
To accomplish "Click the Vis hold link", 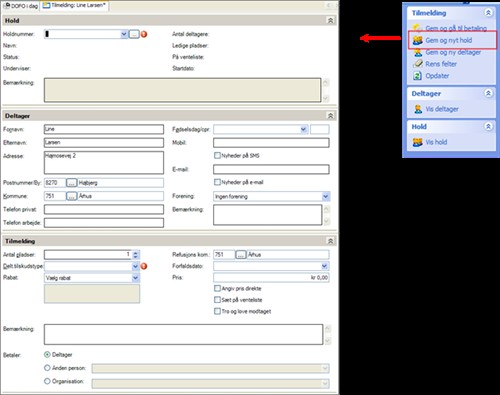I will coord(436,142).
